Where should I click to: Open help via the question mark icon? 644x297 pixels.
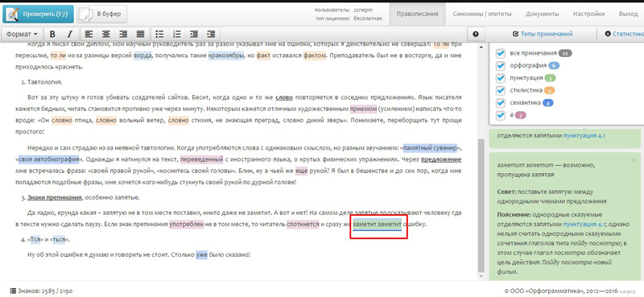[476, 34]
